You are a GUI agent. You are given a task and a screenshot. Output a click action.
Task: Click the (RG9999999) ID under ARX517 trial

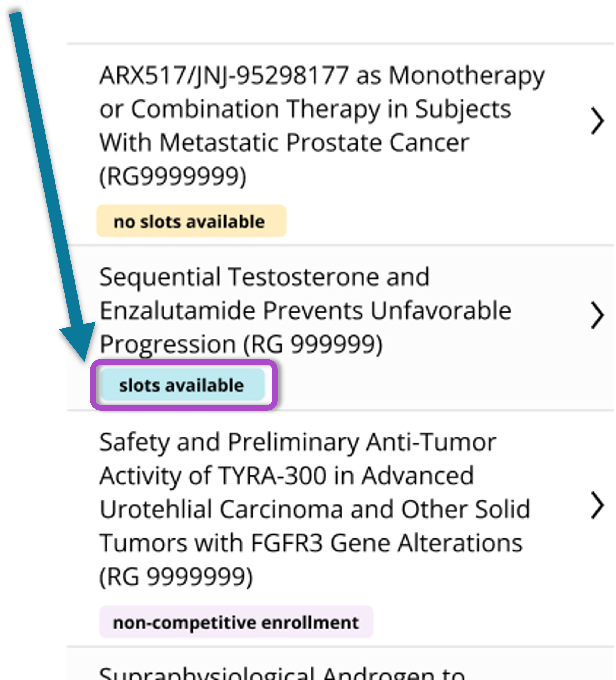click(173, 176)
